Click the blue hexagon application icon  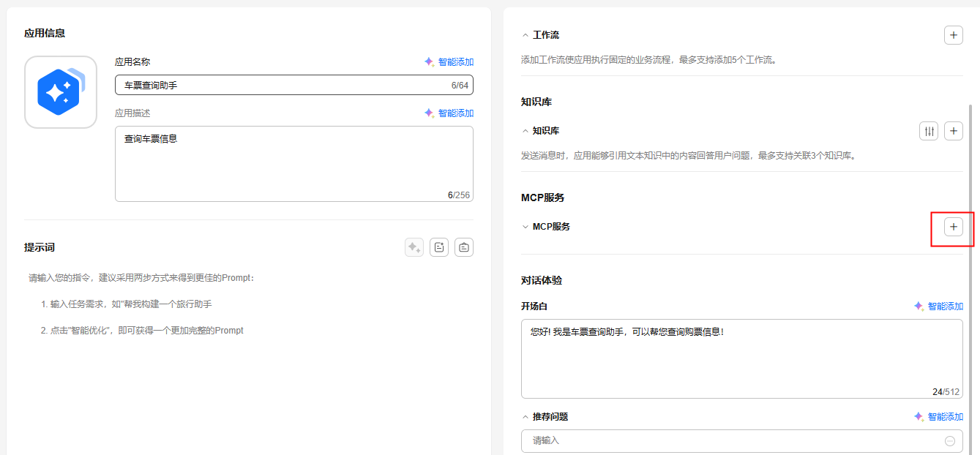[61, 92]
